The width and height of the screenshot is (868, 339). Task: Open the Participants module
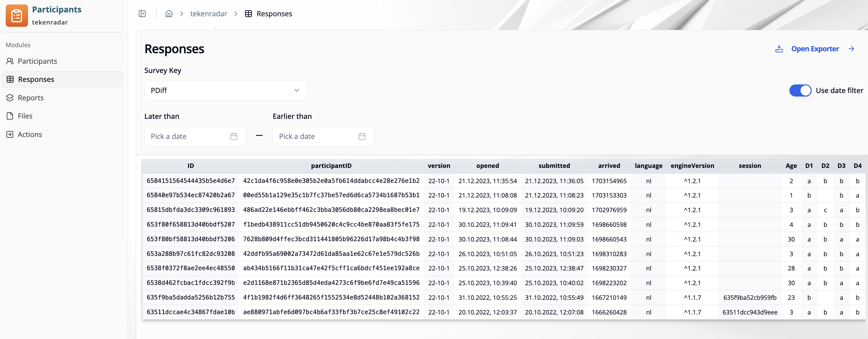tap(37, 61)
